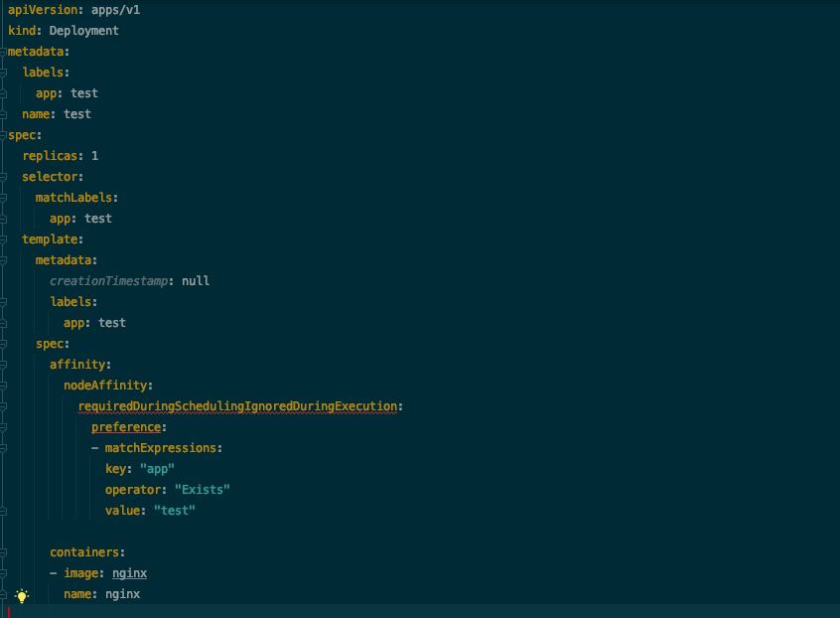Click the nodeAffinity key

pos(105,386)
